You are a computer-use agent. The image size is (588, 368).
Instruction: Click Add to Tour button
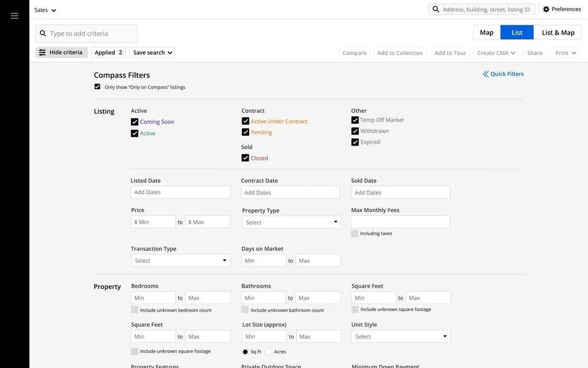[450, 53]
